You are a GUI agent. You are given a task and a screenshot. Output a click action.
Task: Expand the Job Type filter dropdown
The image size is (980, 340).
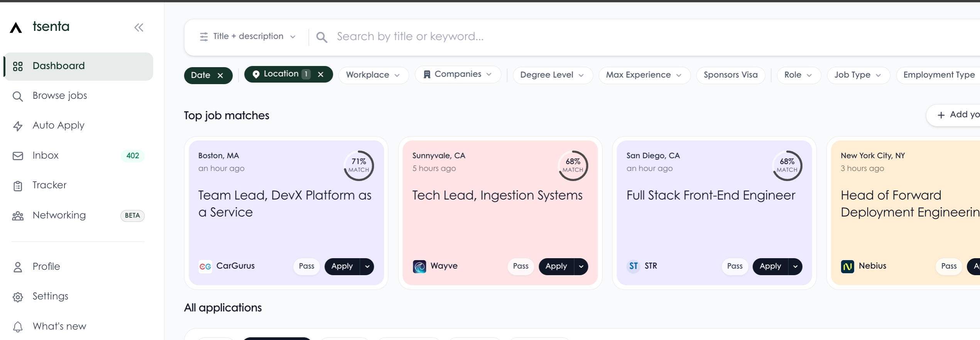[x=858, y=75]
